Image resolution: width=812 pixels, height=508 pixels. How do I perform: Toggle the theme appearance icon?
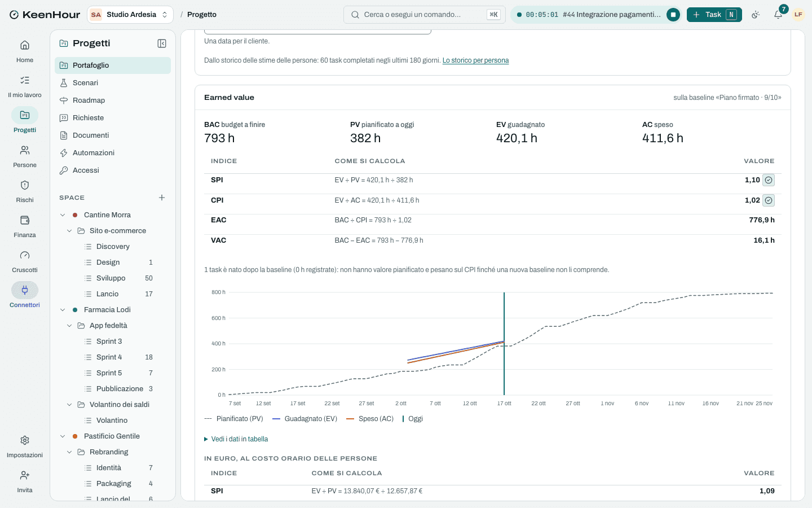point(756,15)
